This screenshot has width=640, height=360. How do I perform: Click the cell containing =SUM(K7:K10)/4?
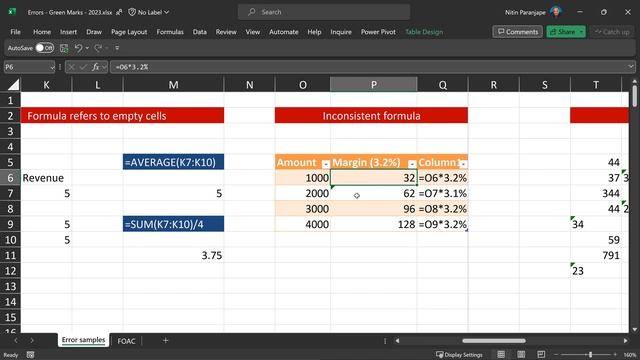coord(173,224)
